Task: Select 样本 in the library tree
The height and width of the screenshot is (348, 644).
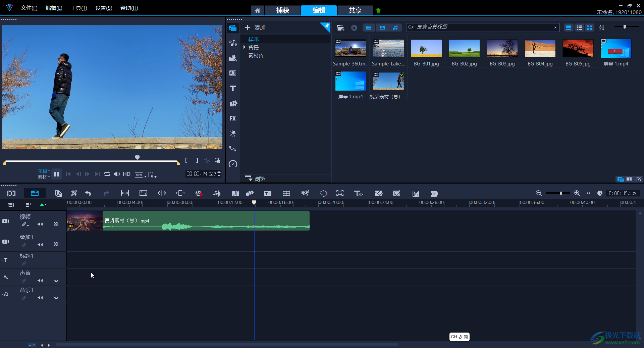Action: pos(254,39)
